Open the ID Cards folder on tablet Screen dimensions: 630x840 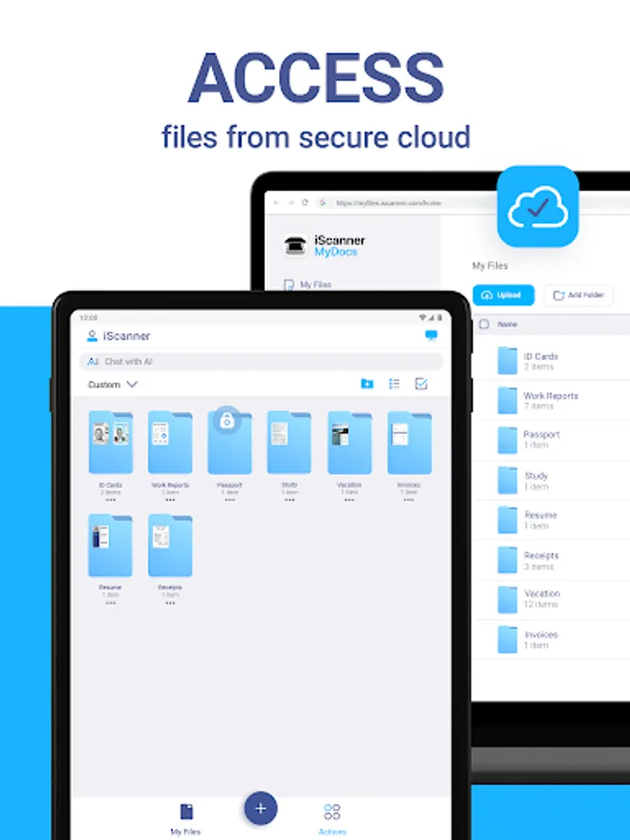pyautogui.click(x=110, y=442)
